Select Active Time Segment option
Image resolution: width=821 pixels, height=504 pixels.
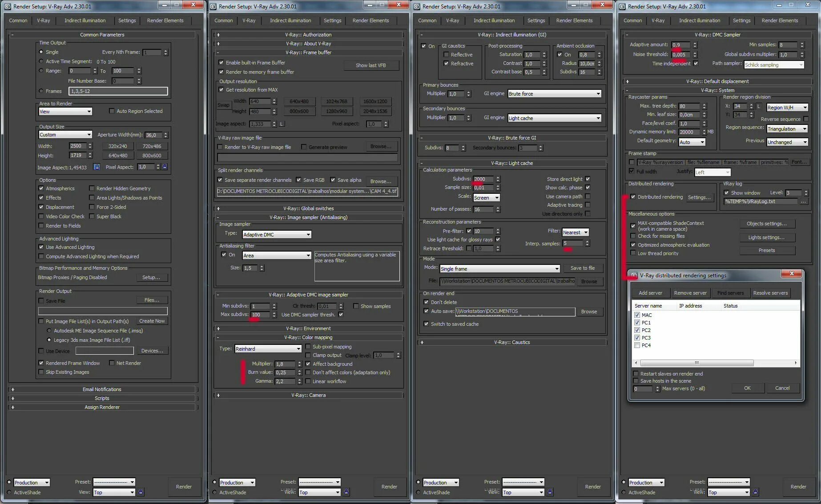(41, 61)
